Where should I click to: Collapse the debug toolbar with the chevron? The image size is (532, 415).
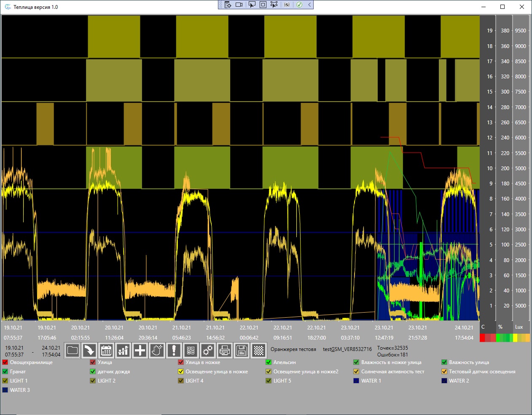pyautogui.click(x=309, y=5)
